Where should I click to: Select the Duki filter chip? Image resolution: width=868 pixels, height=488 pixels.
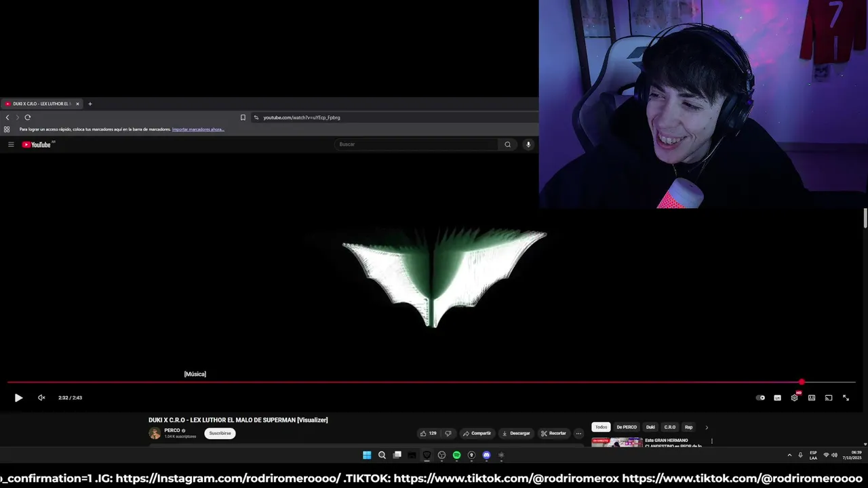point(650,427)
